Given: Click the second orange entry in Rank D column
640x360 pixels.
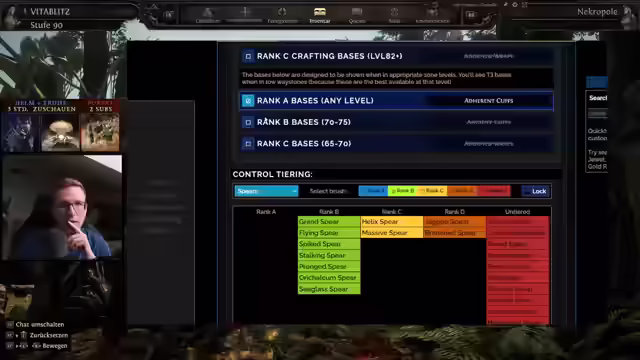Looking at the screenshot, I should click(455, 233).
